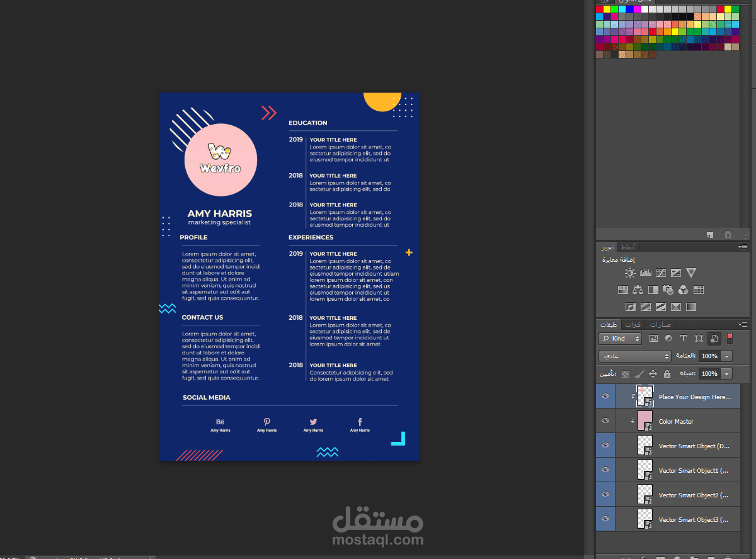Toggle visibility of Vector Smart Object (D... layer
The width and height of the screenshot is (756, 559).
(605, 446)
